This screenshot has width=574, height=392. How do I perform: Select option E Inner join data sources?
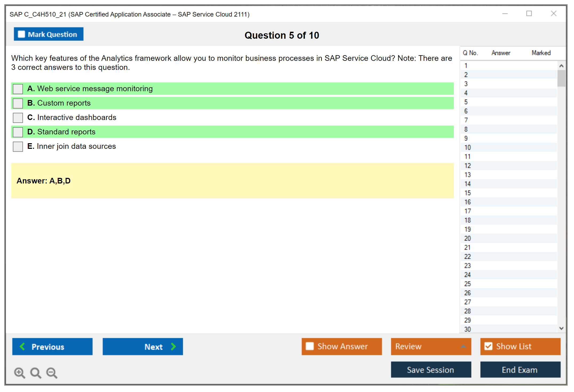click(x=18, y=146)
